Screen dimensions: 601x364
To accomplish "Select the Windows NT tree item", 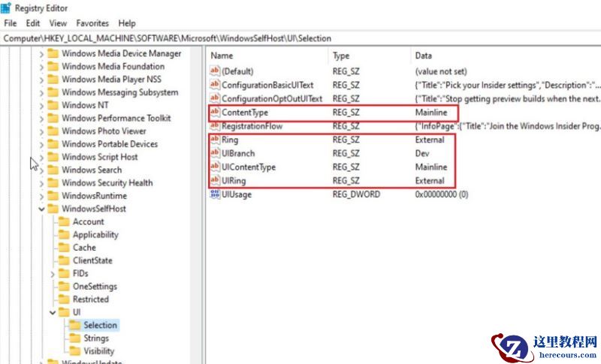I will click(x=85, y=105).
